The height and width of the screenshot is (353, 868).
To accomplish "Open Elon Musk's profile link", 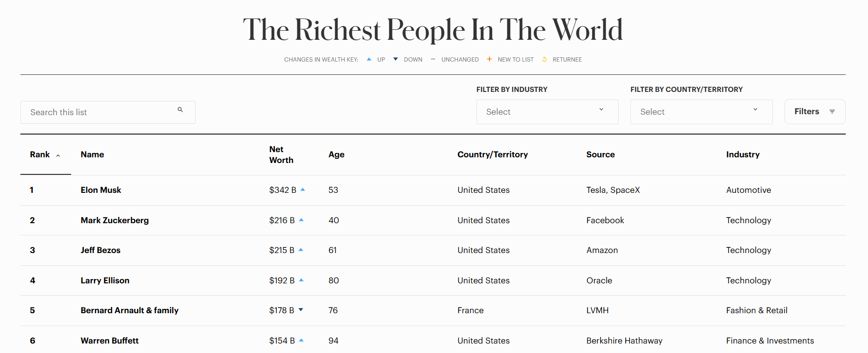I will click(x=101, y=190).
